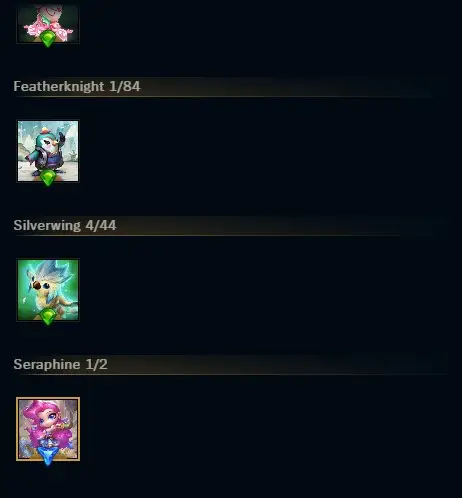Click the Featherknight section header label

59,87
